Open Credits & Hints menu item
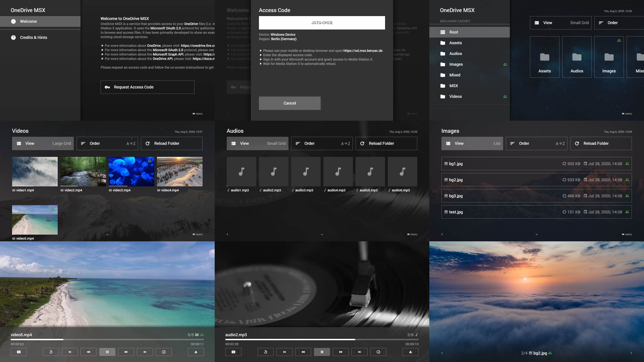644x362 pixels. click(40, 38)
